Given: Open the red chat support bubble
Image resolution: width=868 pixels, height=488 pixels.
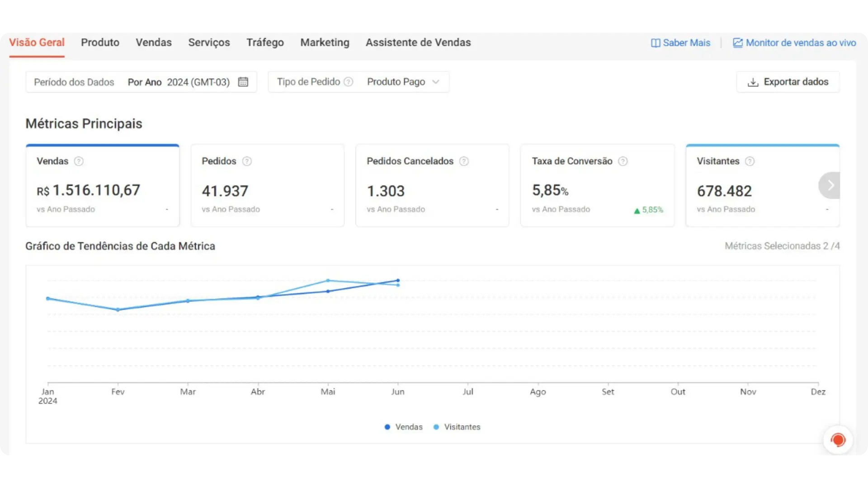Looking at the screenshot, I should 838,440.
